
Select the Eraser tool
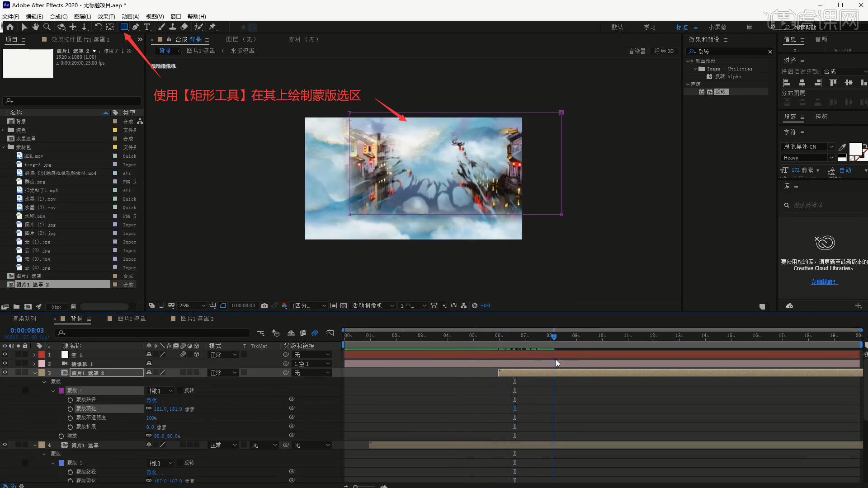coord(184,27)
